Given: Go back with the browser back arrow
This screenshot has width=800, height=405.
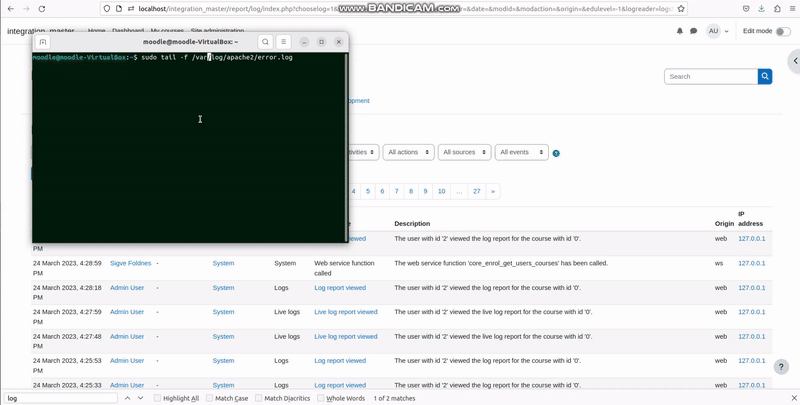Looking at the screenshot, I should pyautogui.click(x=11, y=9).
